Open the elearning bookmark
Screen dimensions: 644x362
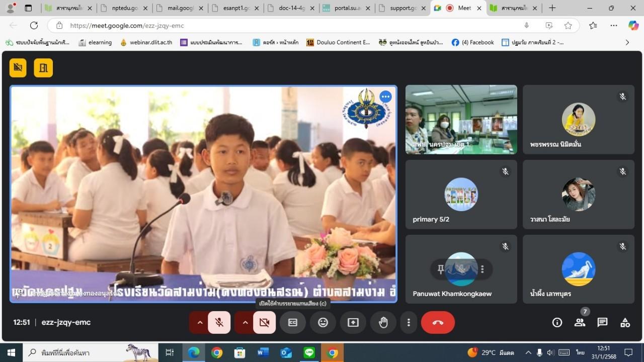[95, 42]
